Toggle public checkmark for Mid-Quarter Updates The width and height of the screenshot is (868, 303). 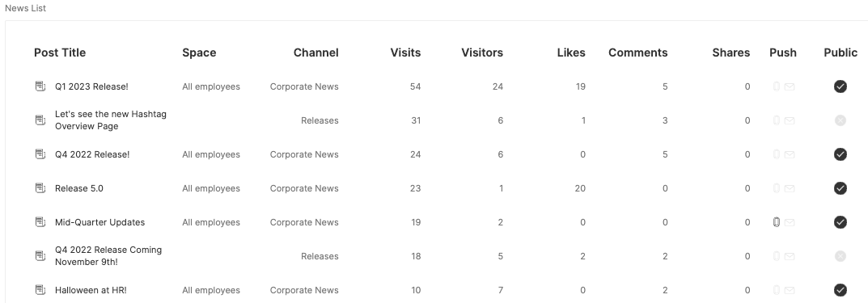840,222
